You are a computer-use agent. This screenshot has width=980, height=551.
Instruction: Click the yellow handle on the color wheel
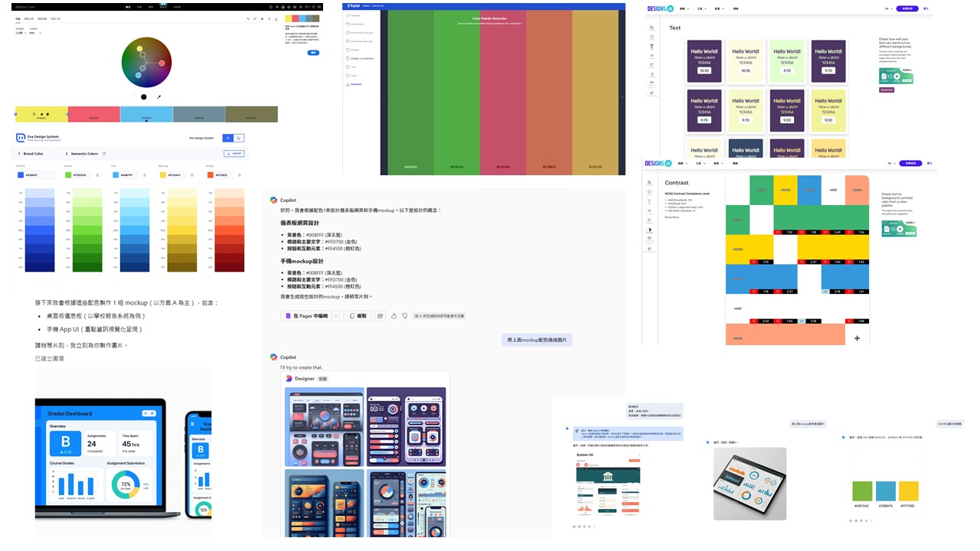[140, 49]
